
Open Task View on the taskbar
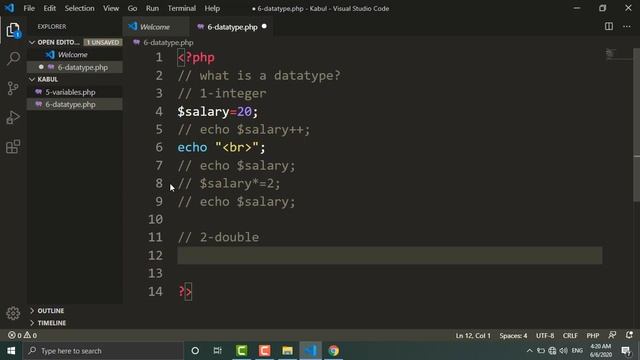tap(218, 351)
